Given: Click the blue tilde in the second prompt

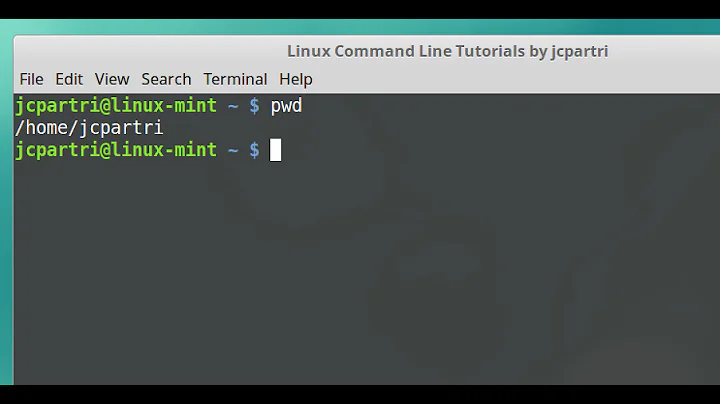Looking at the screenshot, I should 233,151.
